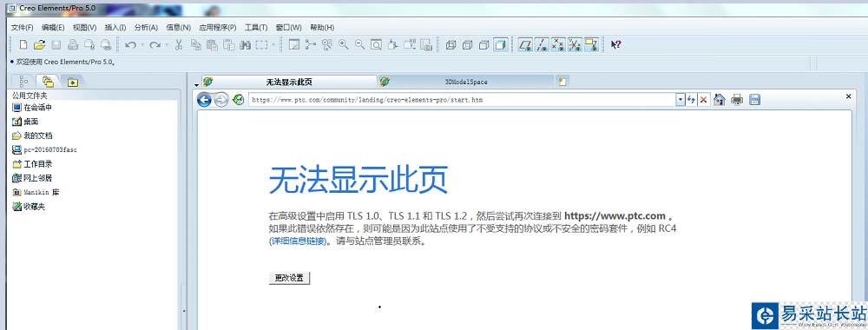Image resolution: width=868 pixels, height=330 pixels.
Task: Open the 帮助(H) menu
Action: coord(322,28)
